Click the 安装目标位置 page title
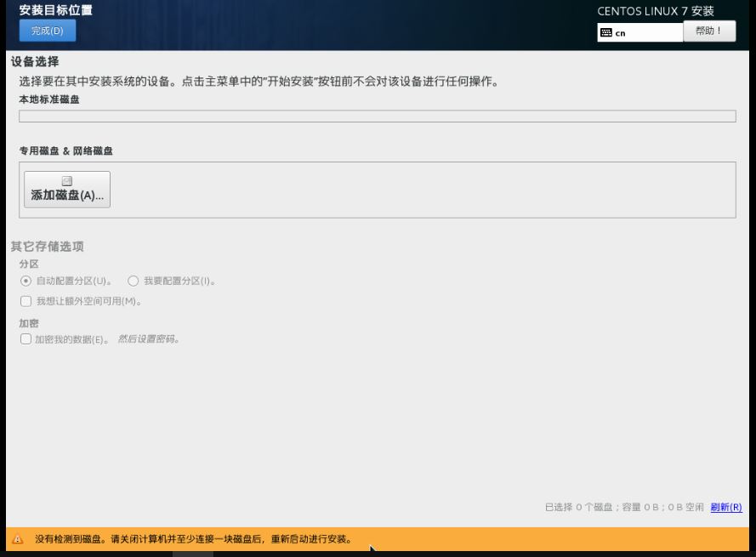 (56, 10)
